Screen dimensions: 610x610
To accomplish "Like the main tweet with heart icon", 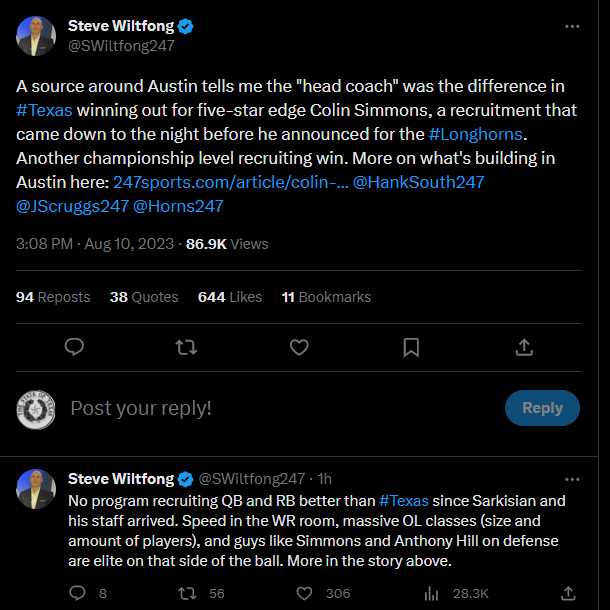I will coord(299,347).
